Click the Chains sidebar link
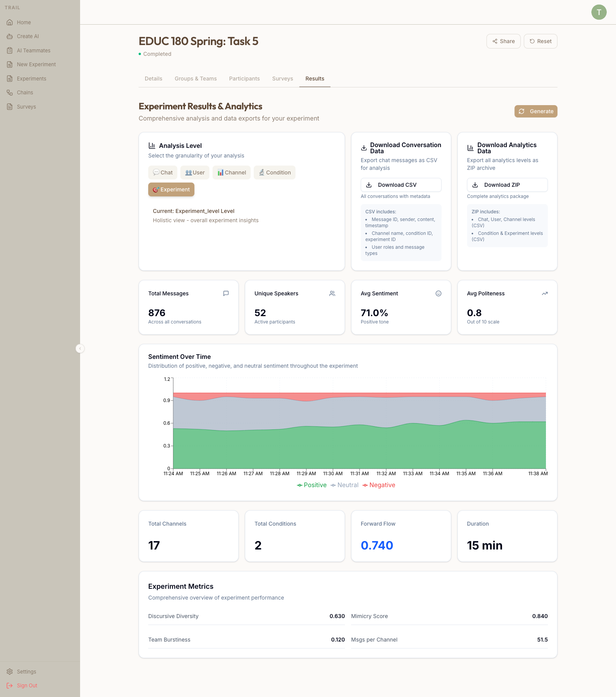Image resolution: width=616 pixels, height=697 pixels. pyautogui.click(x=25, y=92)
